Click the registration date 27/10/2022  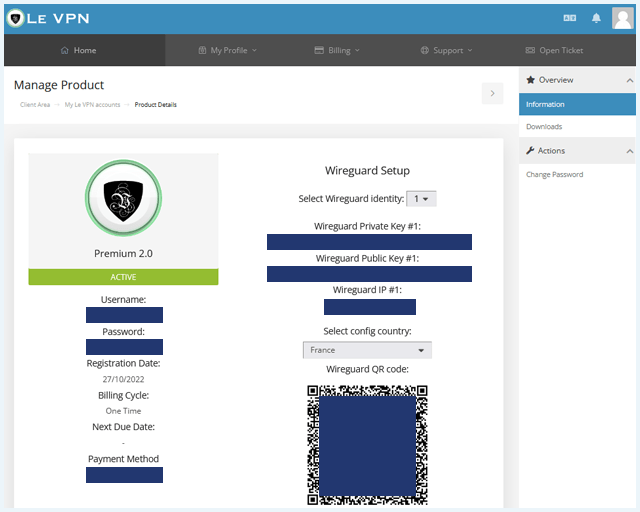pos(123,379)
